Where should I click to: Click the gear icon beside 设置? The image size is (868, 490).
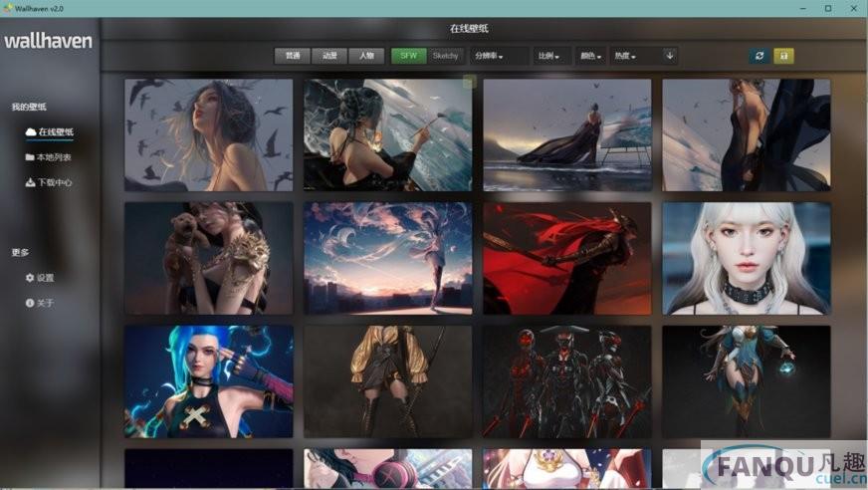point(30,278)
